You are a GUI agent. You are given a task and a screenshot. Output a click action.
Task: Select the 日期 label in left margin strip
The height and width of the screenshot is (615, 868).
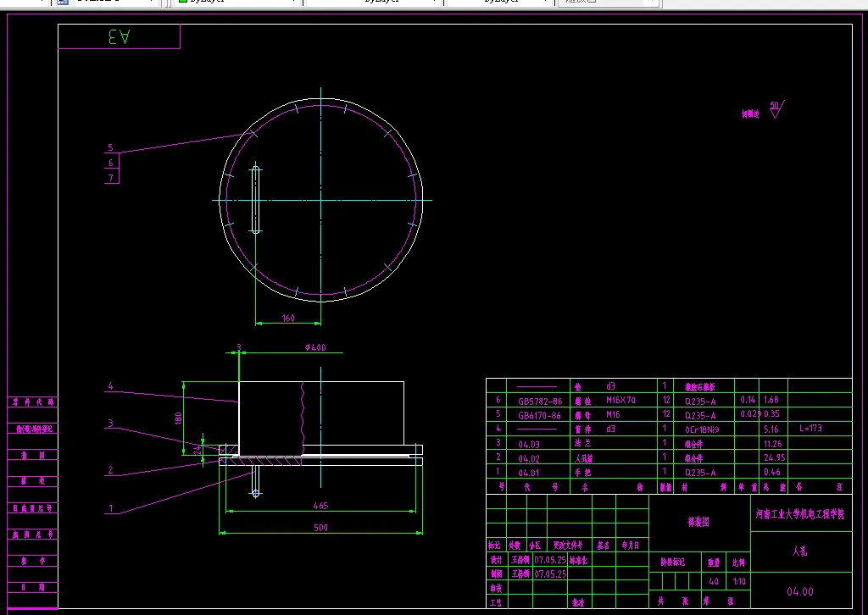[33, 587]
